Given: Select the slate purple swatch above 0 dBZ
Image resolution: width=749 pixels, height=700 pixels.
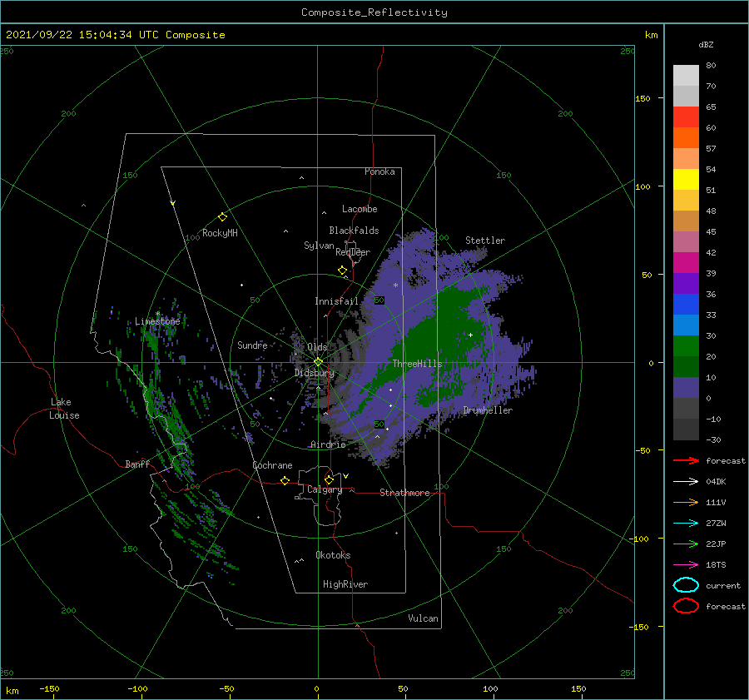Looking at the screenshot, I should pyautogui.click(x=686, y=388).
